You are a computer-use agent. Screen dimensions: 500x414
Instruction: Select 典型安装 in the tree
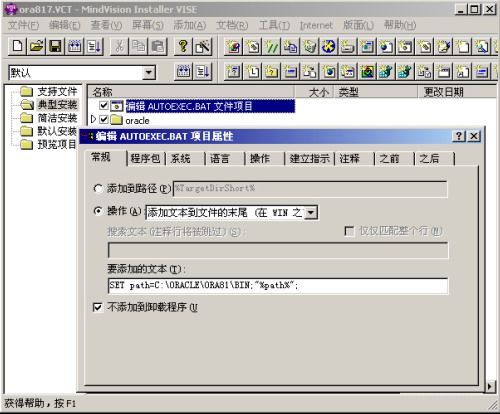57,105
